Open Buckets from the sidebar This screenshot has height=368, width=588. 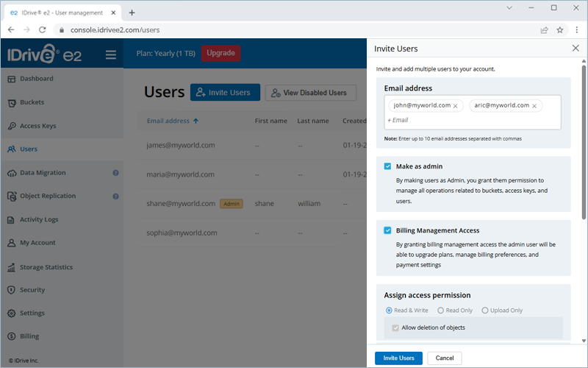pos(32,102)
